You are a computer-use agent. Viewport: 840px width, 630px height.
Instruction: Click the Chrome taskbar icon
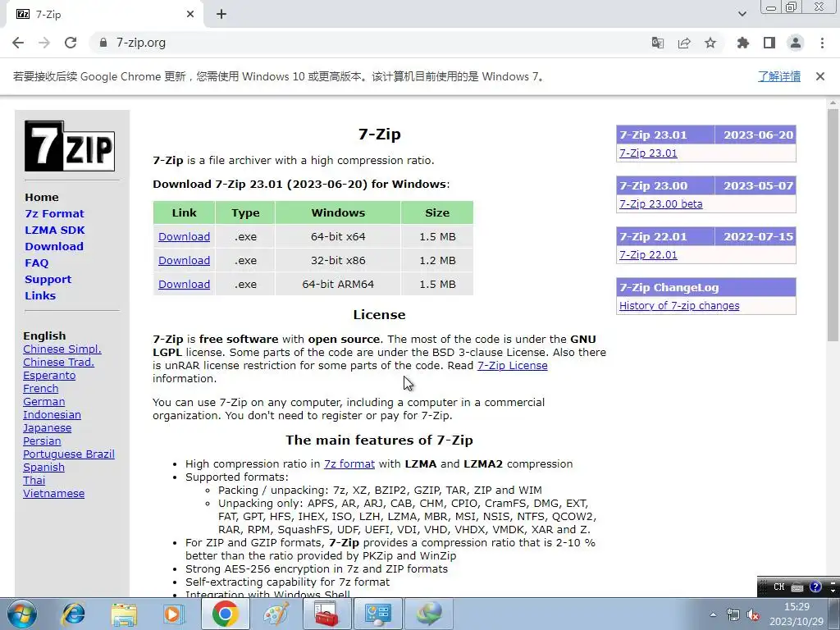tap(225, 614)
